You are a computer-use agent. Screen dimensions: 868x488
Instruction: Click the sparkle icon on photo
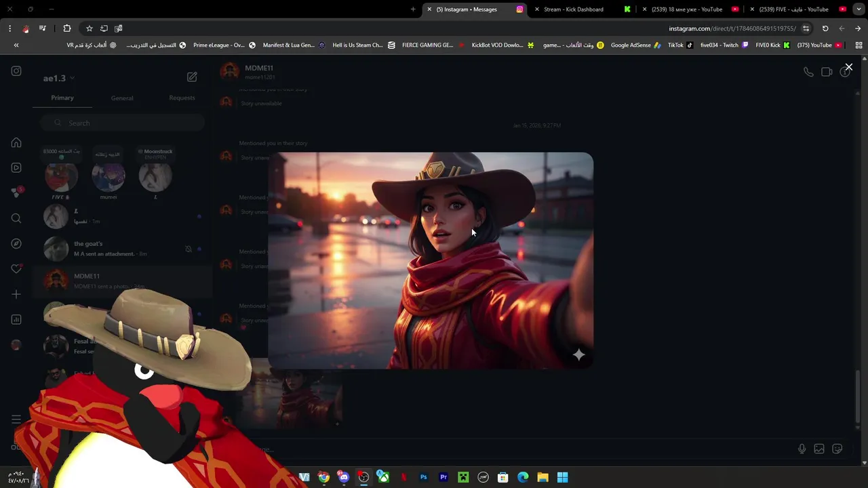(x=578, y=354)
